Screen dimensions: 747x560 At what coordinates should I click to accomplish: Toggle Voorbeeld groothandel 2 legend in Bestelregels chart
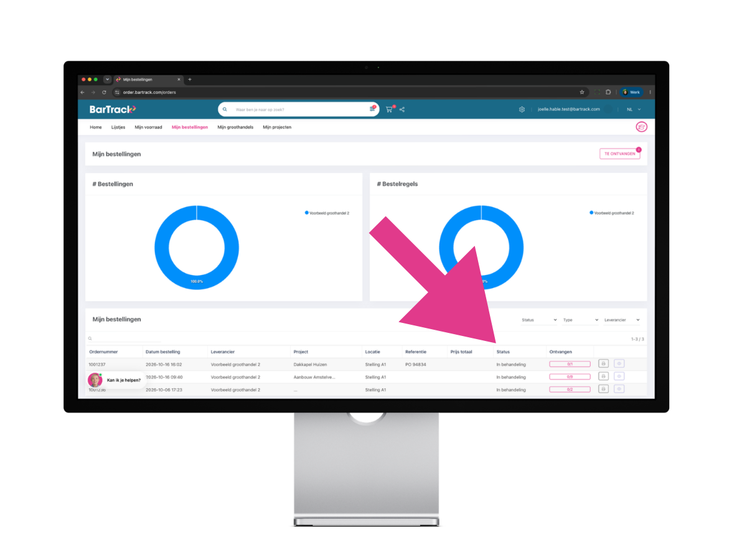[611, 213]
